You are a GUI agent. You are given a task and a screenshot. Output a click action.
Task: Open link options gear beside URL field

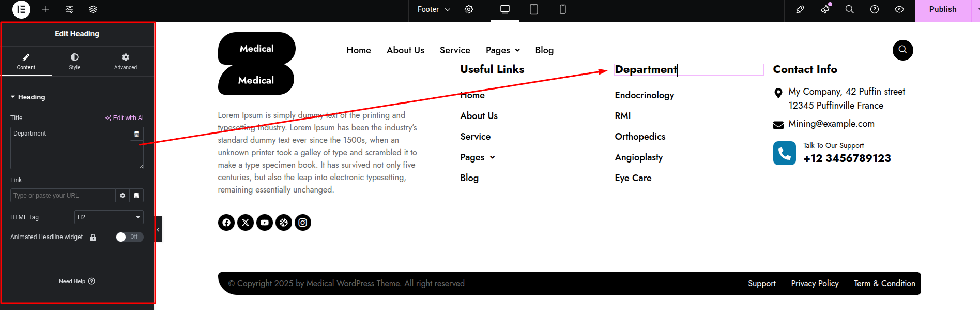pos(122,196)
